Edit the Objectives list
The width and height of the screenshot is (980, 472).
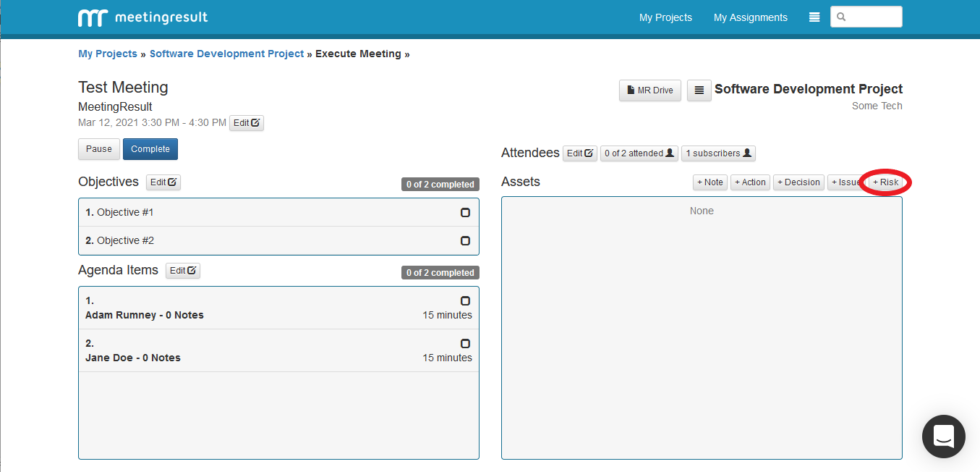163,182
